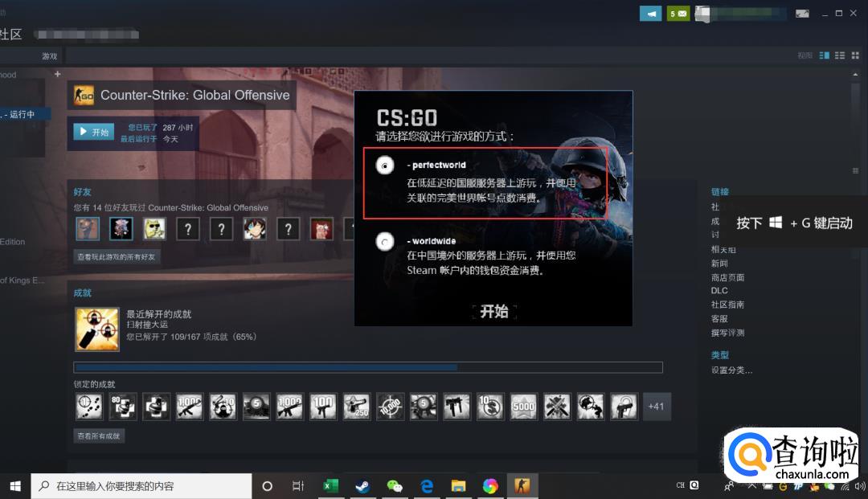Click the Windows taskbar search box
This screenshot has width=868, height=499.
141,486
